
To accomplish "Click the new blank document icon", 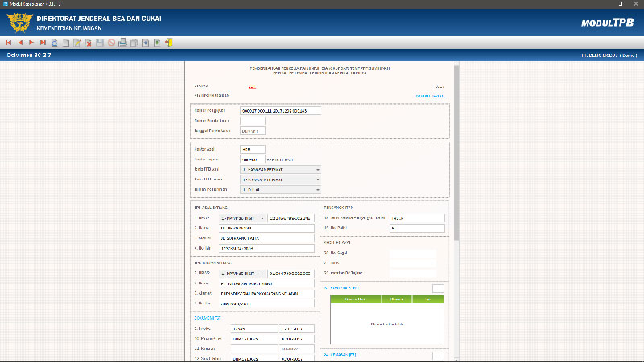I will [65, 43].
